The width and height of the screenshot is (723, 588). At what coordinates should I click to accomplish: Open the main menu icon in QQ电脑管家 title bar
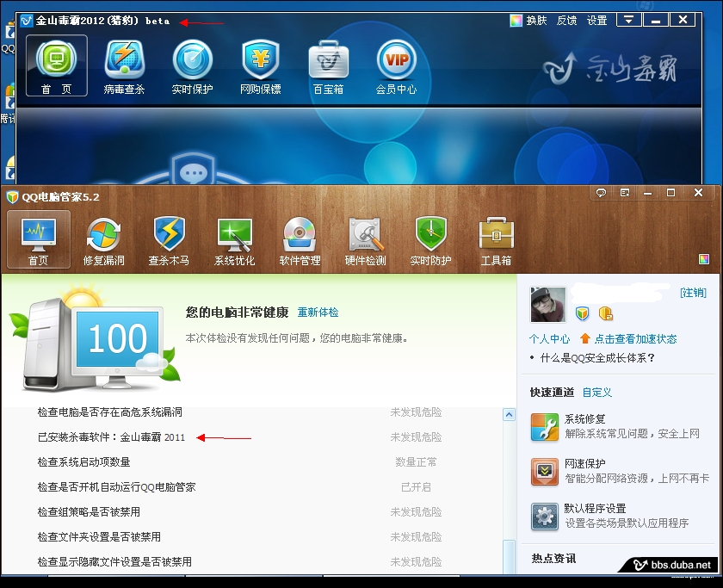tap(625, 193)
